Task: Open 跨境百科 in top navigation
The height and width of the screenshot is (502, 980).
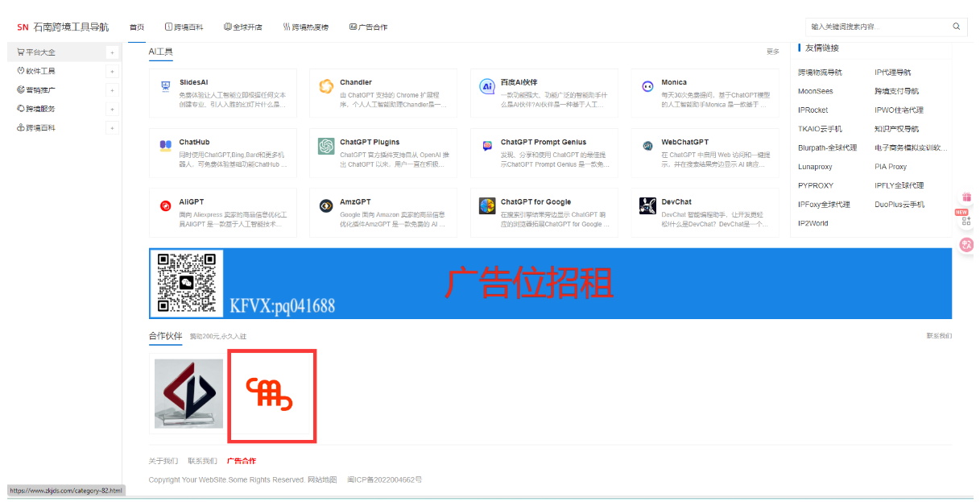Action: [x=184, y=27]
